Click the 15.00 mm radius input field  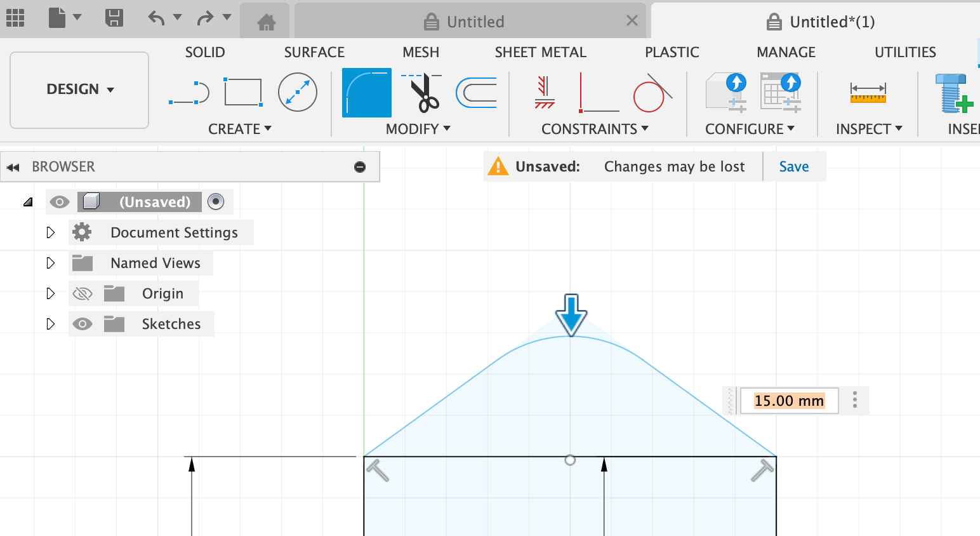click(788, 401)
